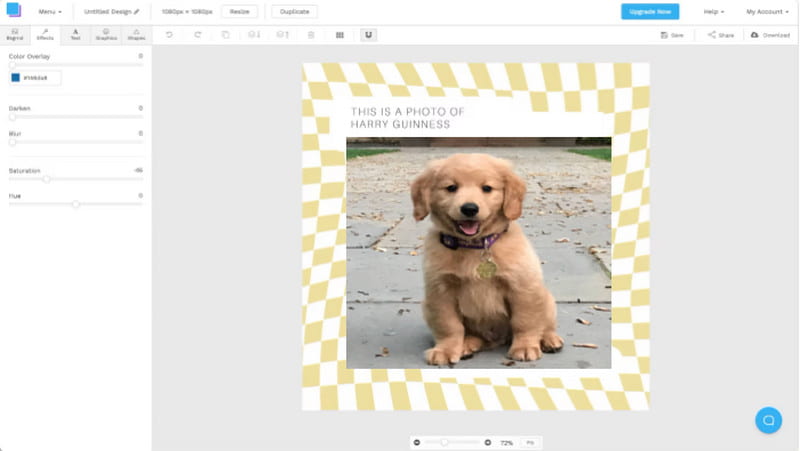Click the Download button in toolbar
The width and height of the screenshot is (800, 451).
click(770, 35)
